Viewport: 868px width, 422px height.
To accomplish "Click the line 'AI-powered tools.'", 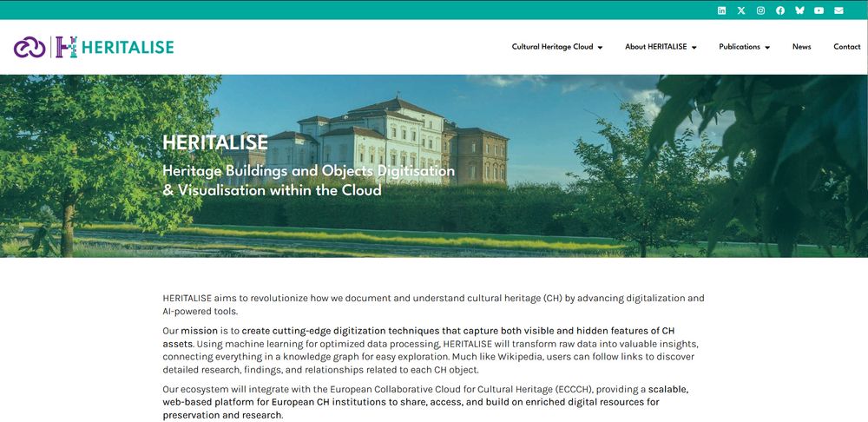I will [200, 311].
